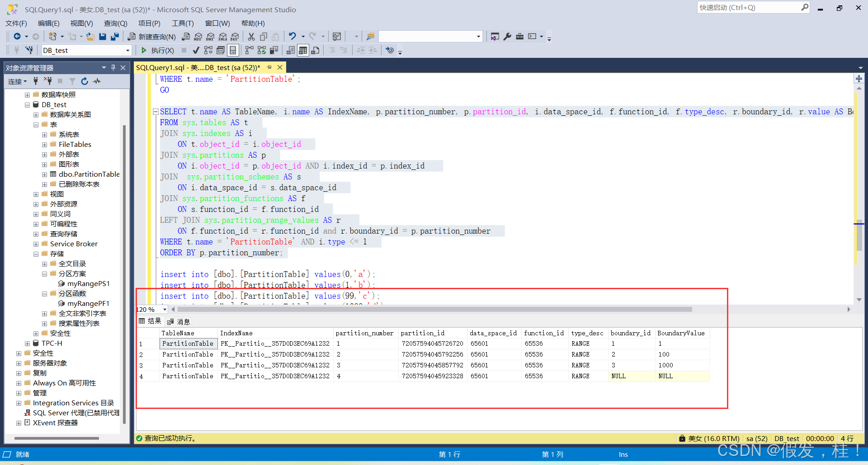The image size is (868, 465).
Task: Toggle results to file button
Action: (x=315, y=50)
